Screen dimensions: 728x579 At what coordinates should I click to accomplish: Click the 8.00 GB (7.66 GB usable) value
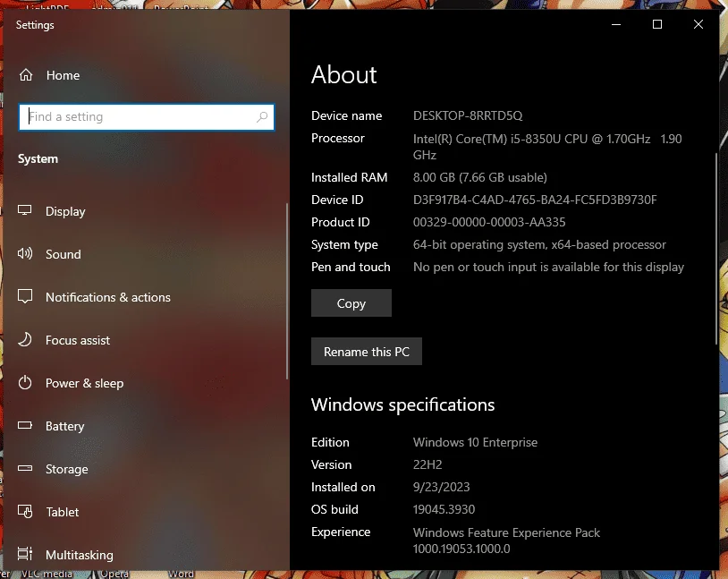pos(480,177)
